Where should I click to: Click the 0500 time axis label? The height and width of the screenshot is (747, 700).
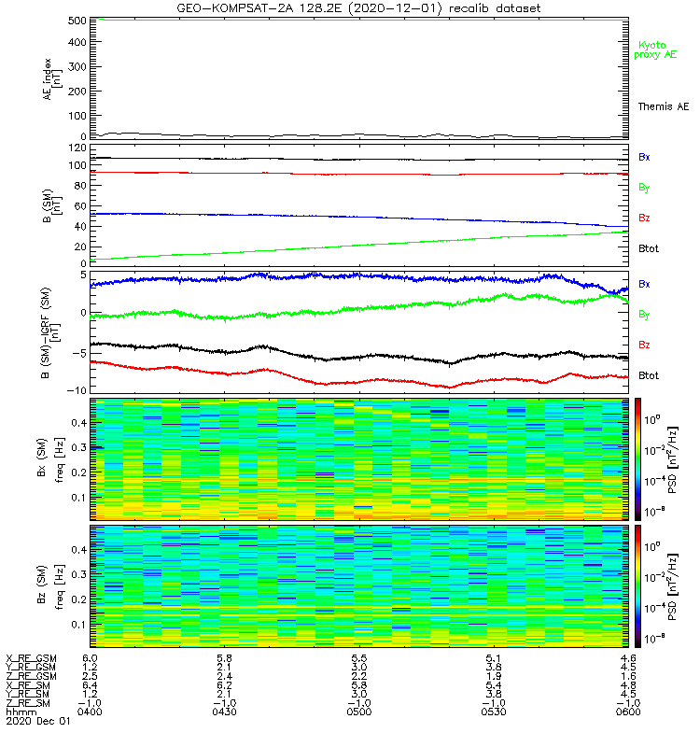pos(359,712)
